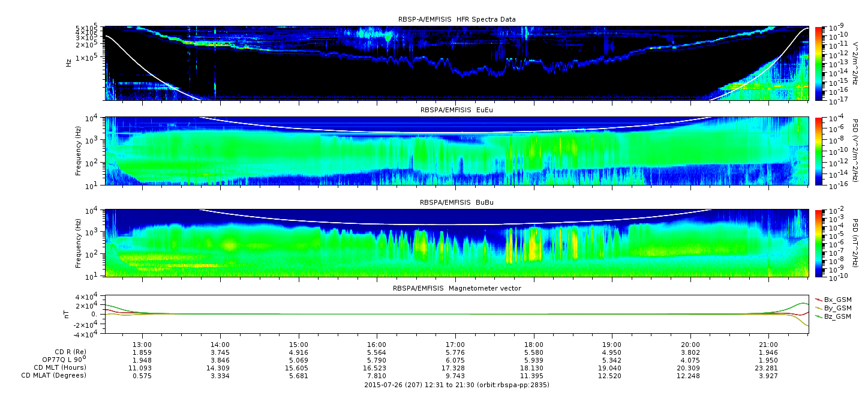Select the RBSPA/EMFISIS BuBu panel title
Image resolution: width=868 pixels, height=395 pixels.
(x=456, y=203)
